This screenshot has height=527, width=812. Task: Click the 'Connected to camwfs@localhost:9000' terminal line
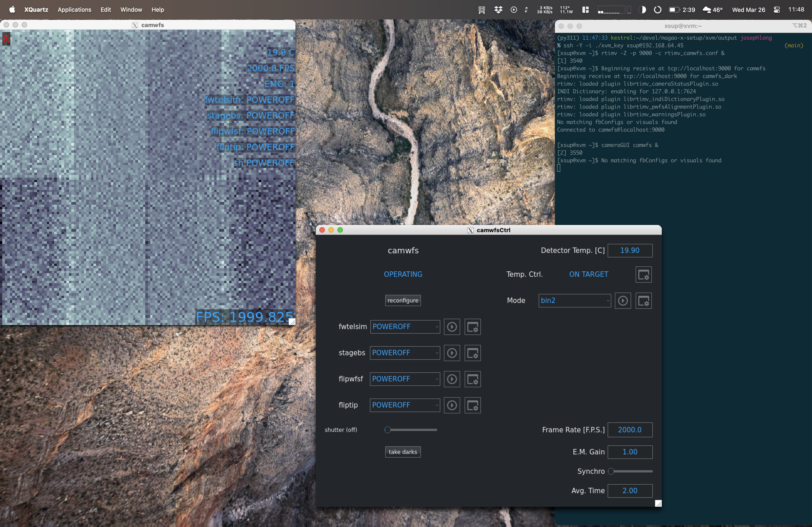tap(611, 130)
